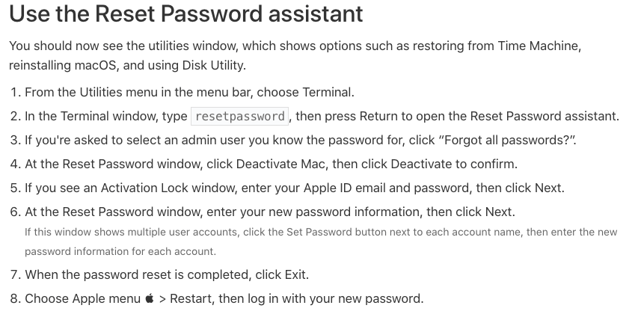Click the "Forgot all passwords?" text in step 3
The width and height of the screenshot is (644, 326).
[507, 140]
